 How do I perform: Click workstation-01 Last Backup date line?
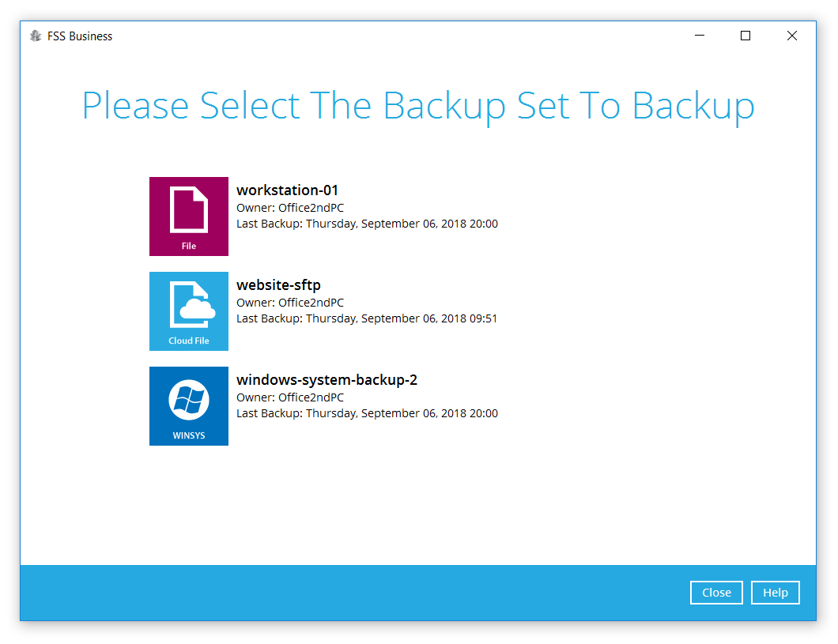click(x=367, y=224)
